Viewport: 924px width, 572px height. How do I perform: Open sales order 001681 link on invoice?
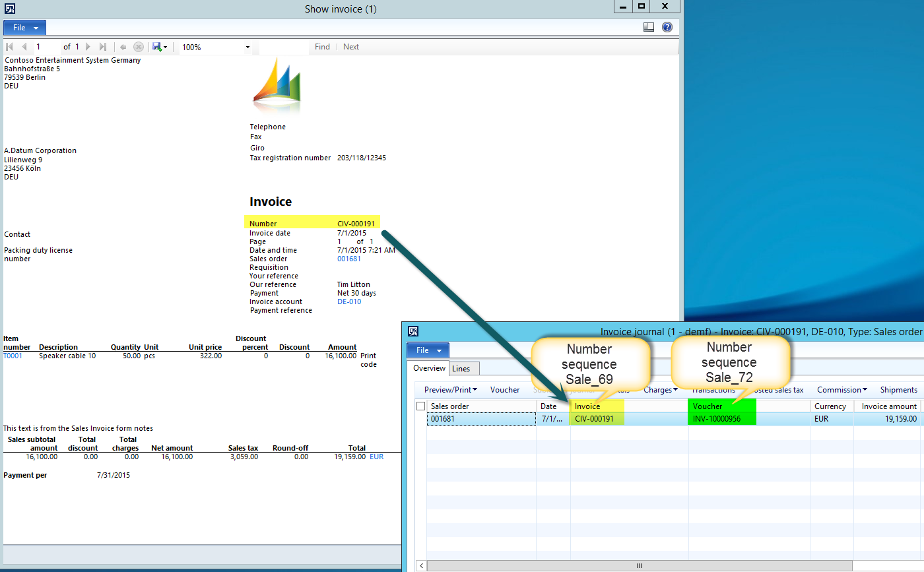(349, 259)
